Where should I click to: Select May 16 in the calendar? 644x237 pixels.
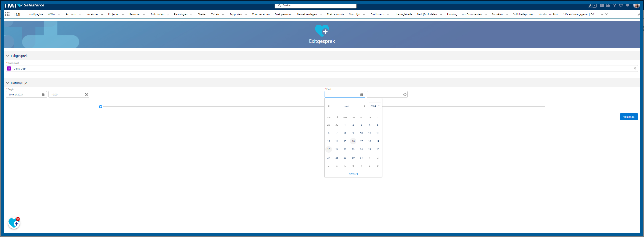(353, 141)
